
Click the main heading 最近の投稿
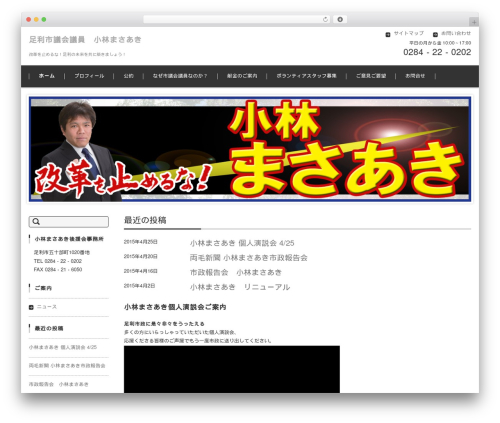click(x=145, y=220)
